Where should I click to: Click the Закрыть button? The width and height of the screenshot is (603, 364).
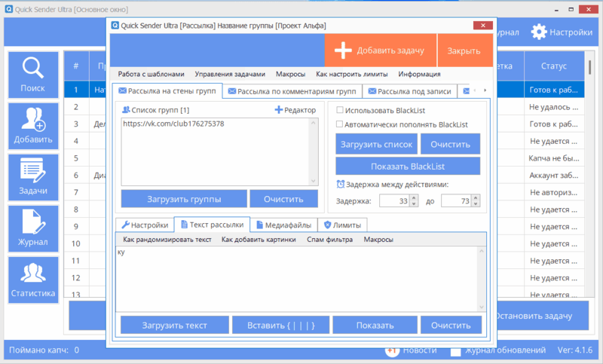(x=464, y=50)
